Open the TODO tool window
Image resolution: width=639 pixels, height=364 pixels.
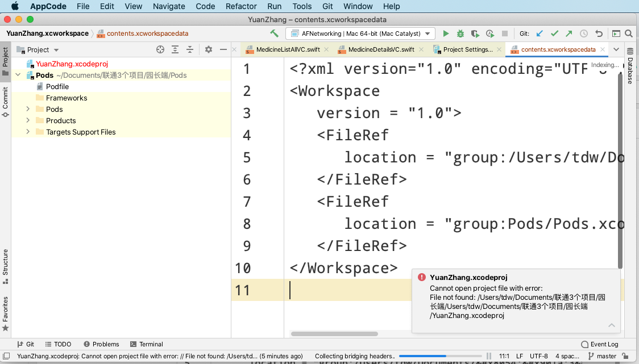[58, 344]
